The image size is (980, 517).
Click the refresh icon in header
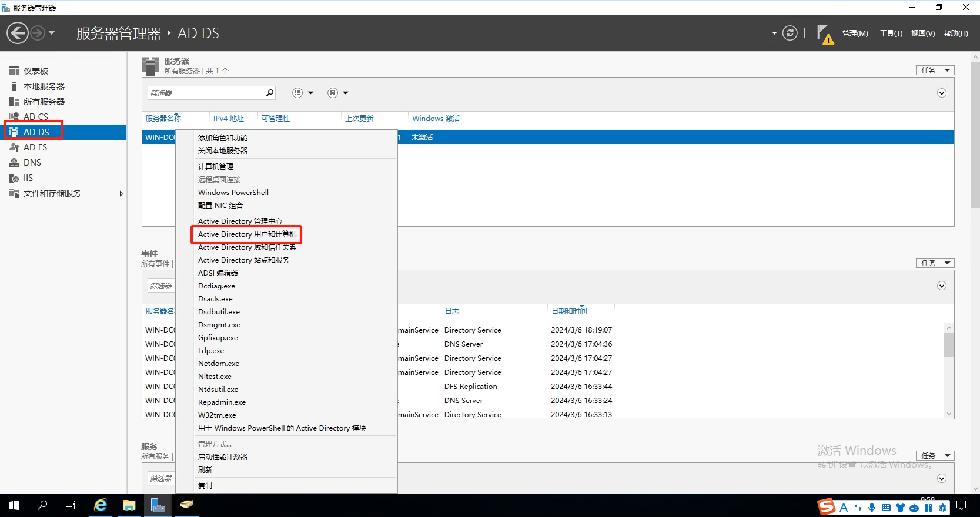(790, 33)
